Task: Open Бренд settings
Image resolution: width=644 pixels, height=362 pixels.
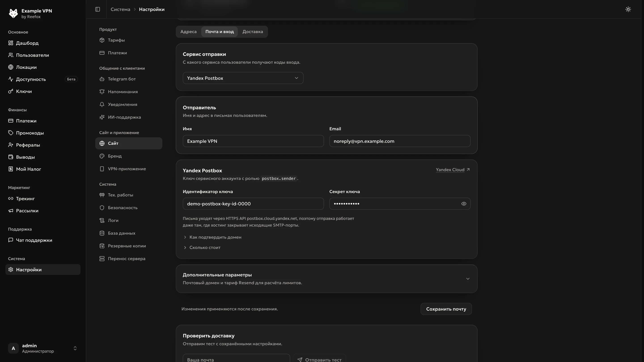Action: (x=129, y=156)
